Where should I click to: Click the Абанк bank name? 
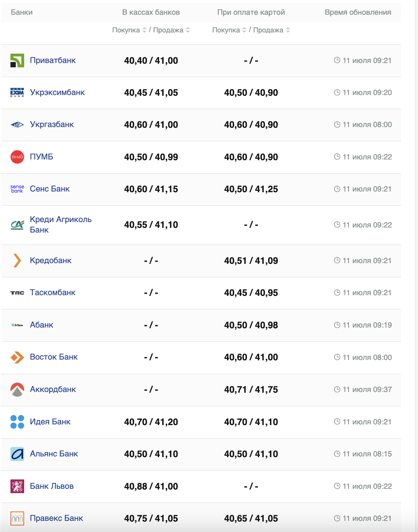tap(41, 325)
